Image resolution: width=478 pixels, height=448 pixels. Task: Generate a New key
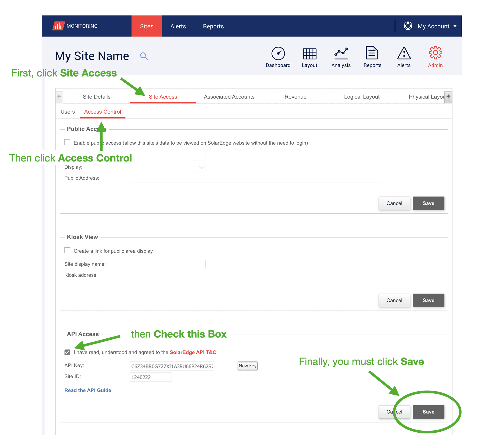click(247, 366)
